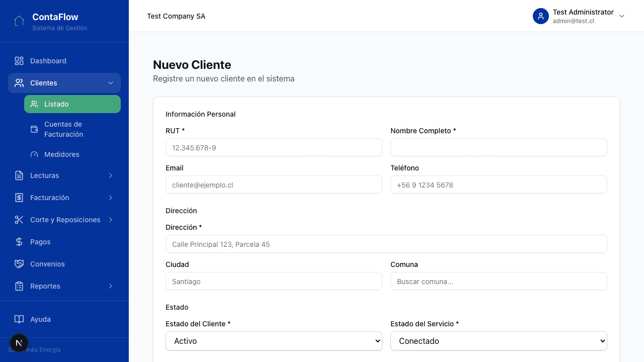Click the Reportes clipboard icon
Screen dimensions: 644x362
(19, 286)
